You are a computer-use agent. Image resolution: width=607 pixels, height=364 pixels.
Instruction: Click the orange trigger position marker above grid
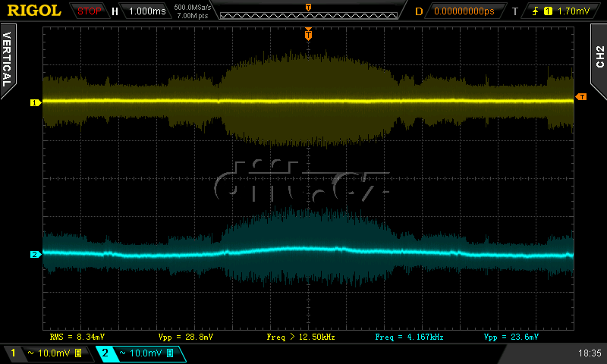point(308,35)
